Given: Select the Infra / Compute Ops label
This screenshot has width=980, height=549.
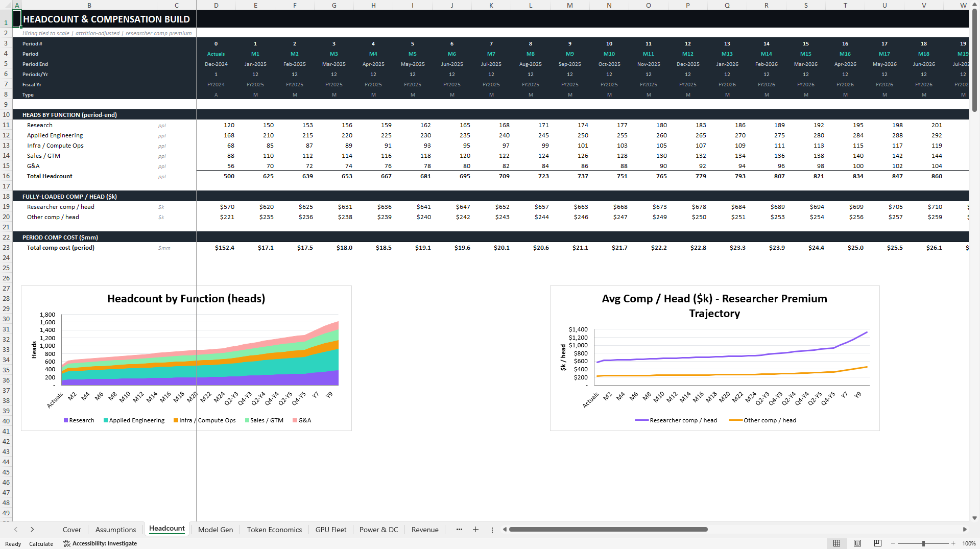Looking at the screenshot, I should [x=55, y=146].
